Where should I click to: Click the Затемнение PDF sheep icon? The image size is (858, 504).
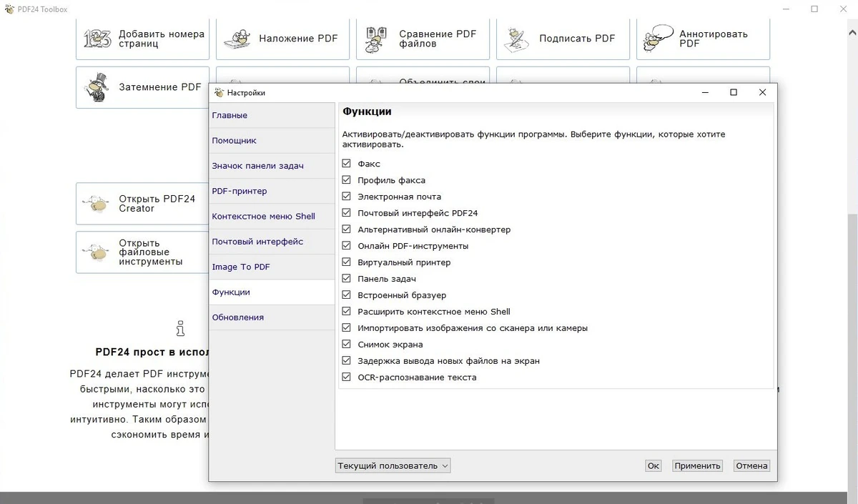click(97, 87)
